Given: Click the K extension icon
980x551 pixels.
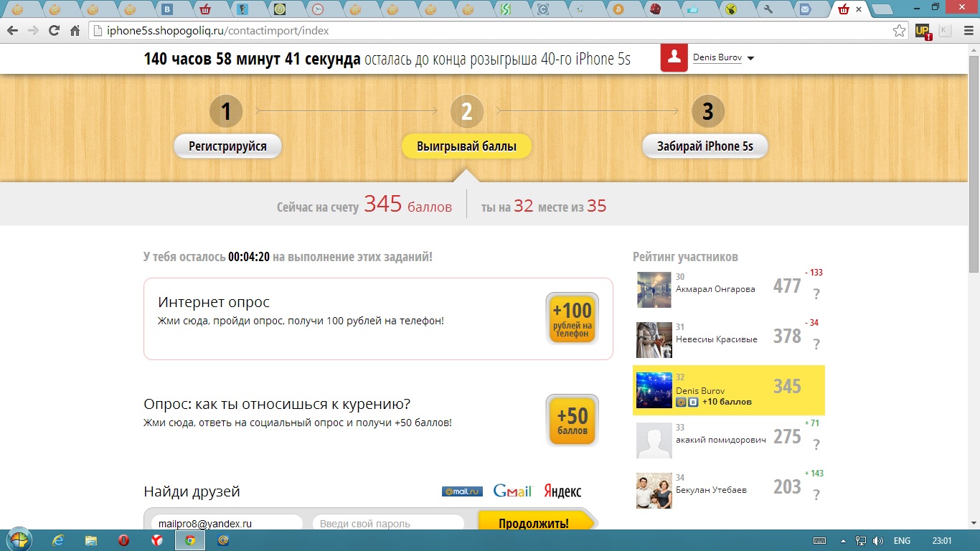Looking at the screenshot, I should pos(945,31).
